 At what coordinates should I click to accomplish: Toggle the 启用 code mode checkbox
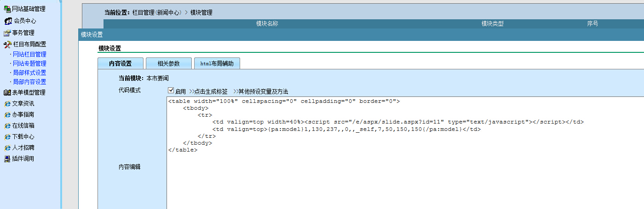[171, 91]
